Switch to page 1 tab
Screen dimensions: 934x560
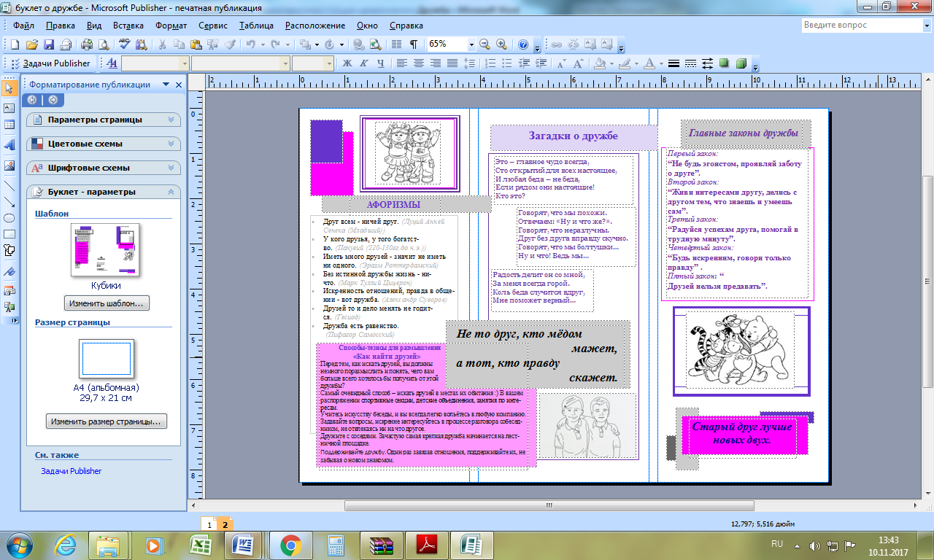click(x=209, y=524)
